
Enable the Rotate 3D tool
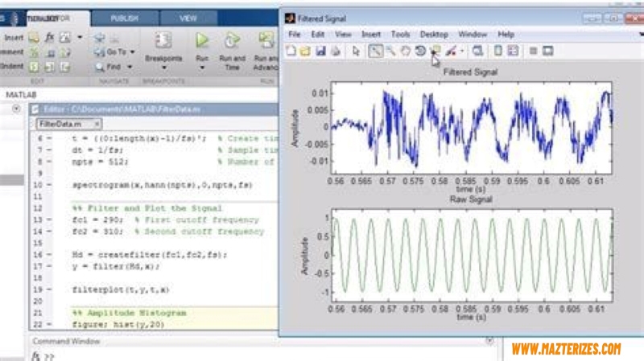coord(420,51)
